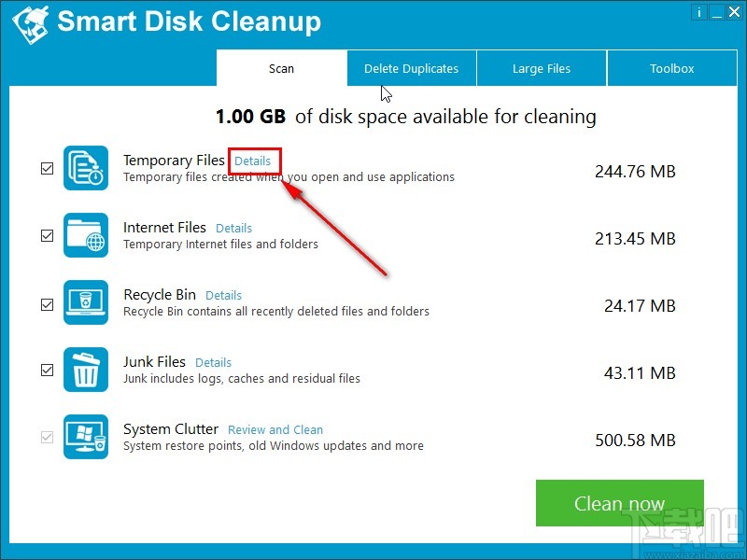Click the Junk Files title text
This screenshot has height=560, width=747.
(x=154, y=362)
